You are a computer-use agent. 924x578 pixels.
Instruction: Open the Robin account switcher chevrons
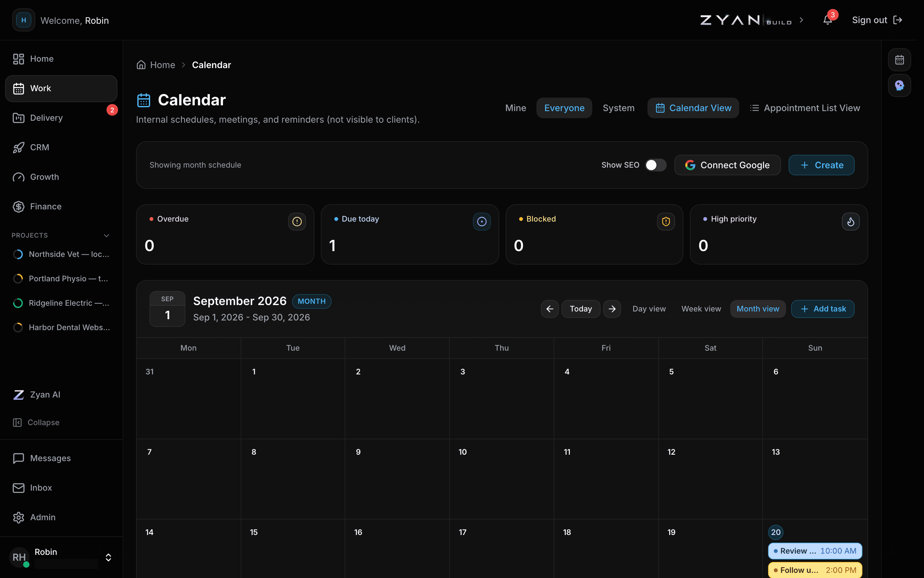pyautogui.click(x=108, y=557)
